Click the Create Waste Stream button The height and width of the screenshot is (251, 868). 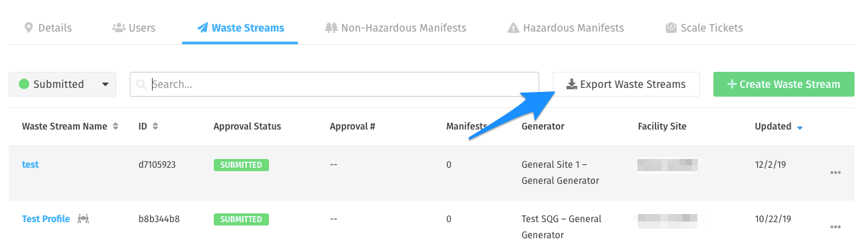coord(784,85)
